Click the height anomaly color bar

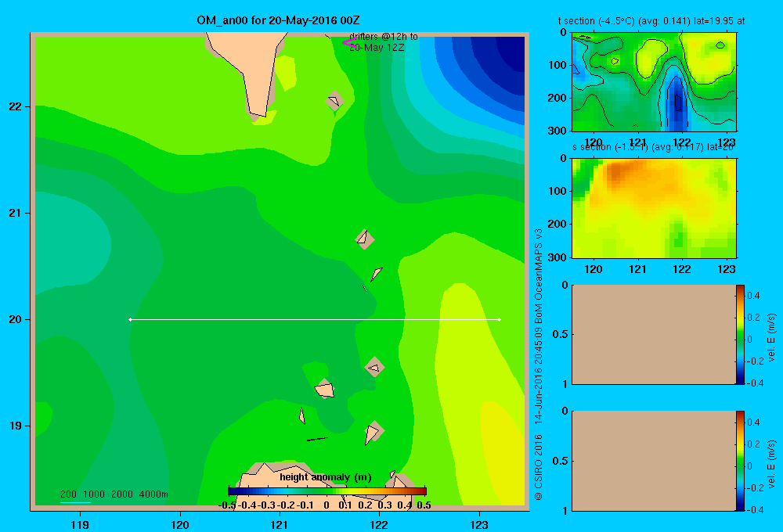(x=327, y=491)
